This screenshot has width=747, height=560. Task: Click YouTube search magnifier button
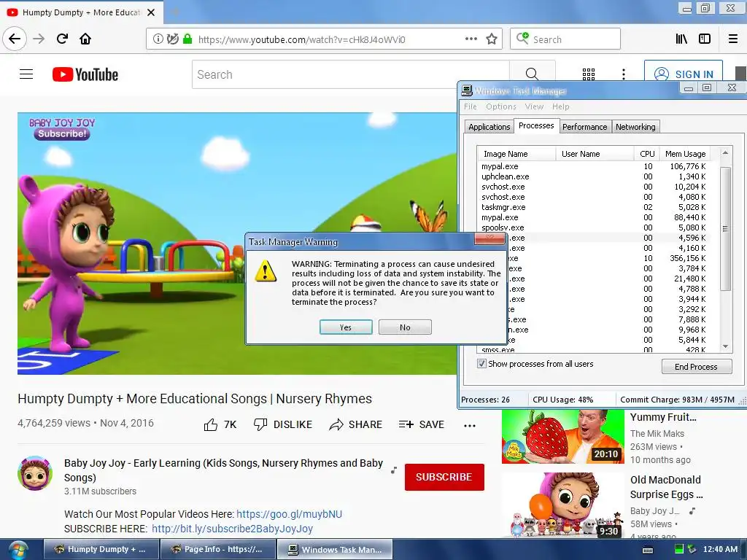click(532, 74)
